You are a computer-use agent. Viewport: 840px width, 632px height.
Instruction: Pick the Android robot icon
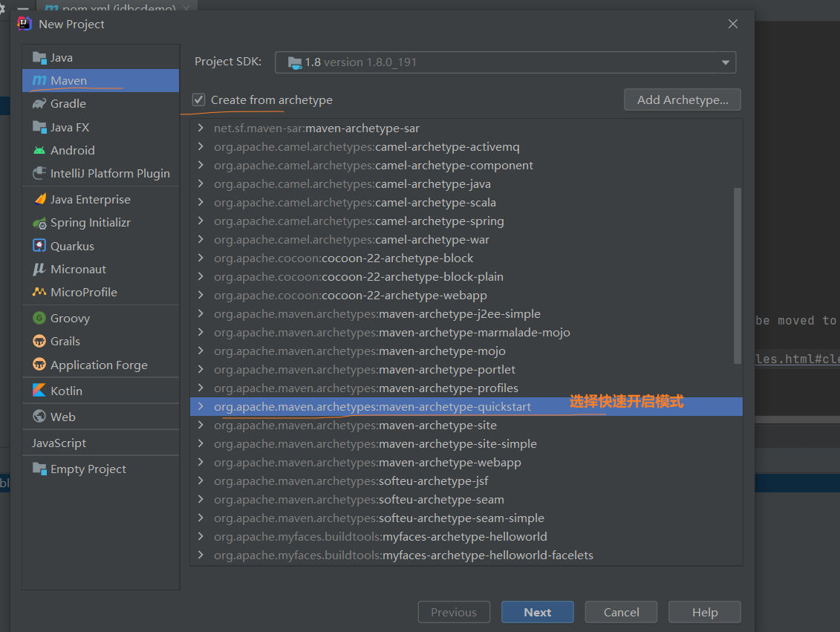[x=39, y=151]
